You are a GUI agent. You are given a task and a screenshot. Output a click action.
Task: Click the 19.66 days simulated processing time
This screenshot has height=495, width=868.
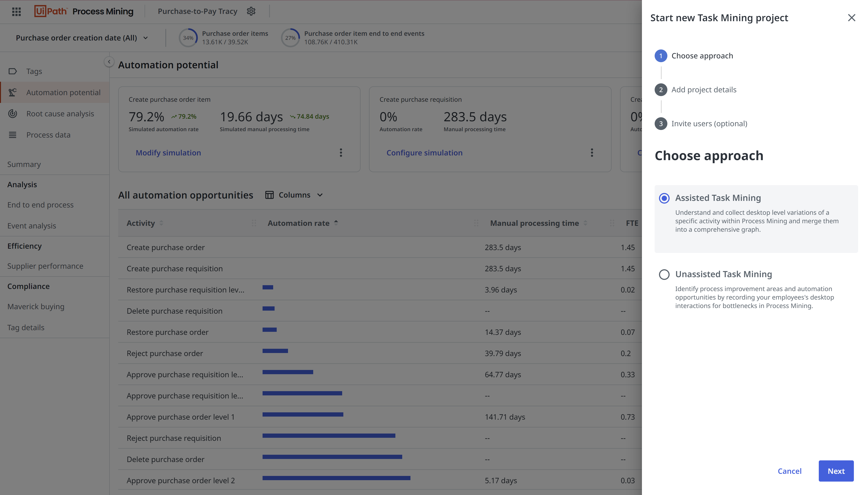[x=251, y=117]
